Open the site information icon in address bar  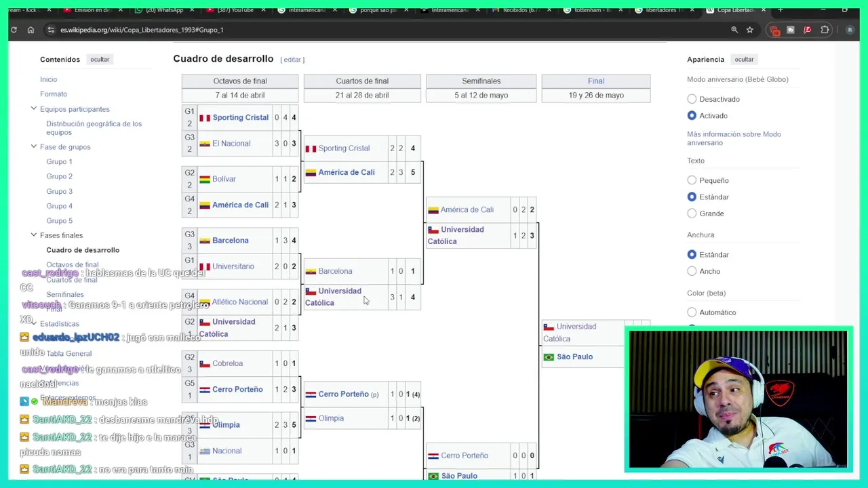(x=51, y=30)
